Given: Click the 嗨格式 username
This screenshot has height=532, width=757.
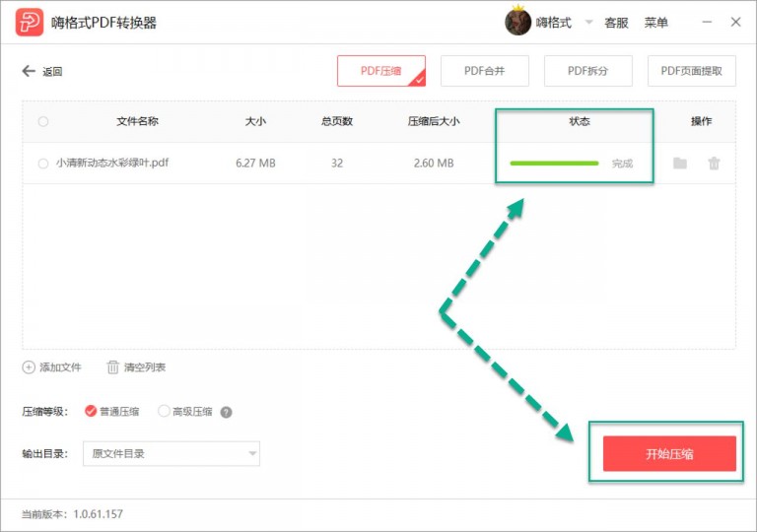Looking at the screenshot, I should click(553, 23).
